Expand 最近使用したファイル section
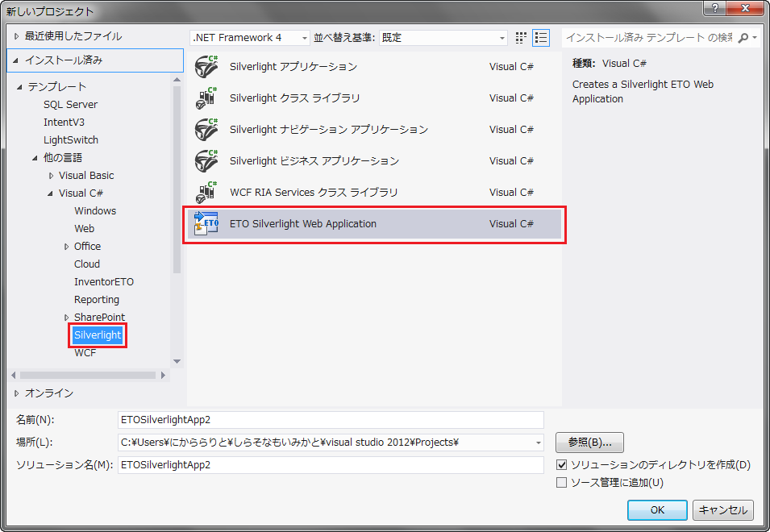The height and width of the screenshot is (532, 770). pos(16,36)
